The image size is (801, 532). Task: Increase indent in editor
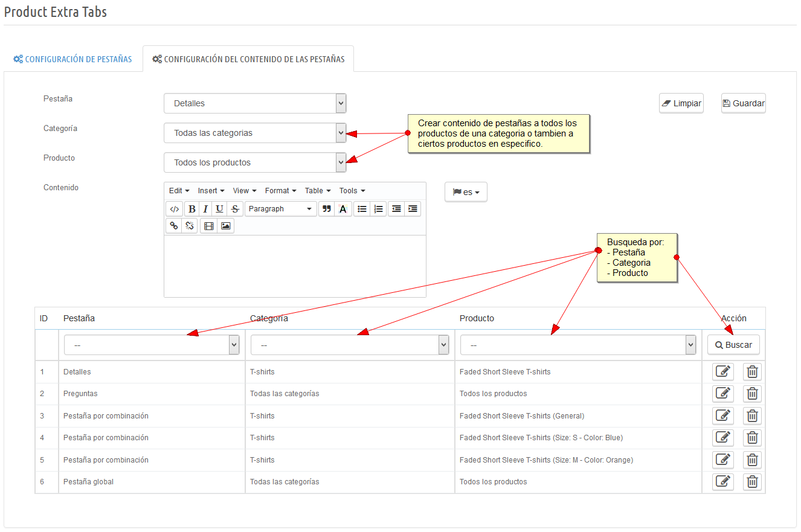(413, 209)
